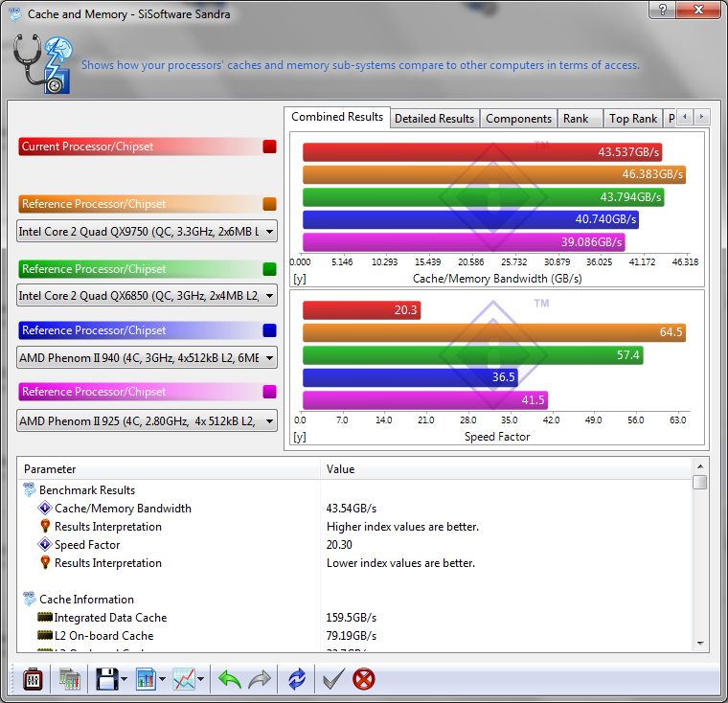Click the lightbulb icon beside 'Higher index values'
The width and height of the screenshot is (728, 703).
coord(45,527)
